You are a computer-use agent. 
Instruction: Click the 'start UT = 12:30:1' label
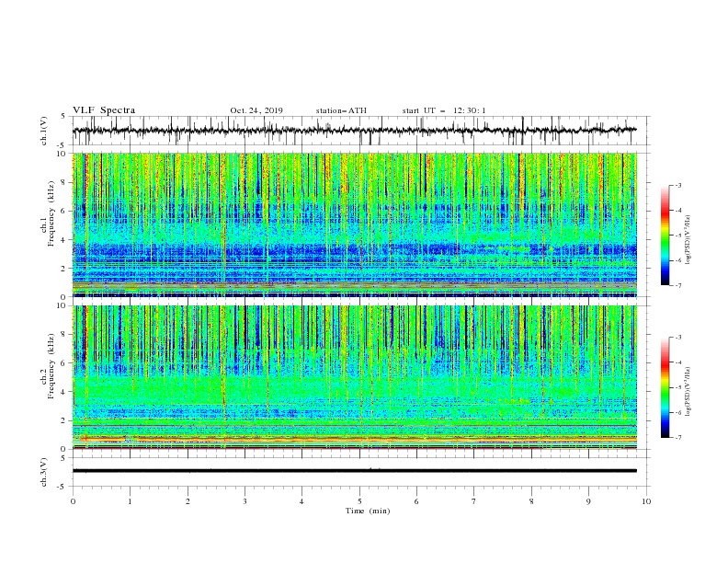(x=444, y=110)
